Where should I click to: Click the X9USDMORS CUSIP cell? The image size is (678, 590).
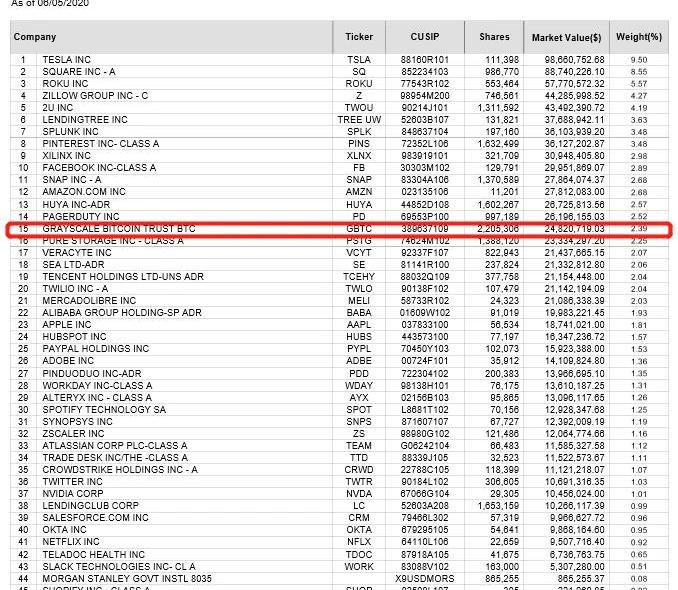[425, 579]
